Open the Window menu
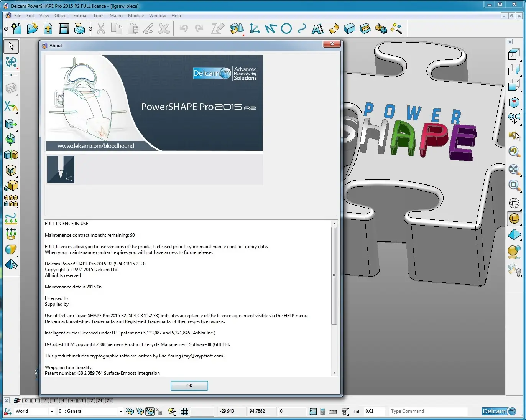The image size is (526, 420). click(x=158, y=16)
